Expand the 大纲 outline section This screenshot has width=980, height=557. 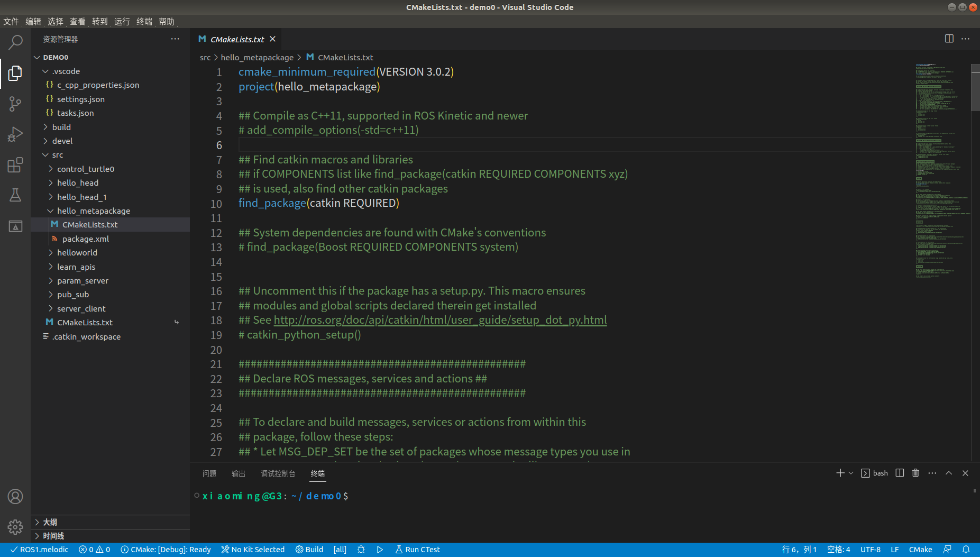click(x=110, y=522)
